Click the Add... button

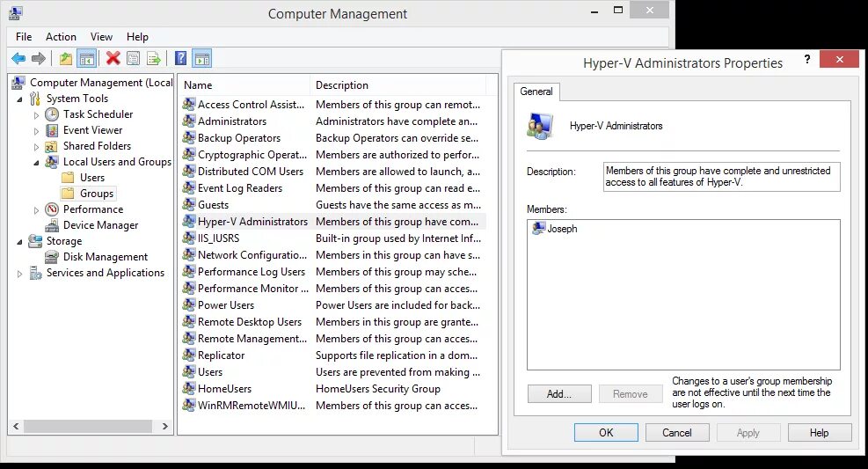[559, 393]
